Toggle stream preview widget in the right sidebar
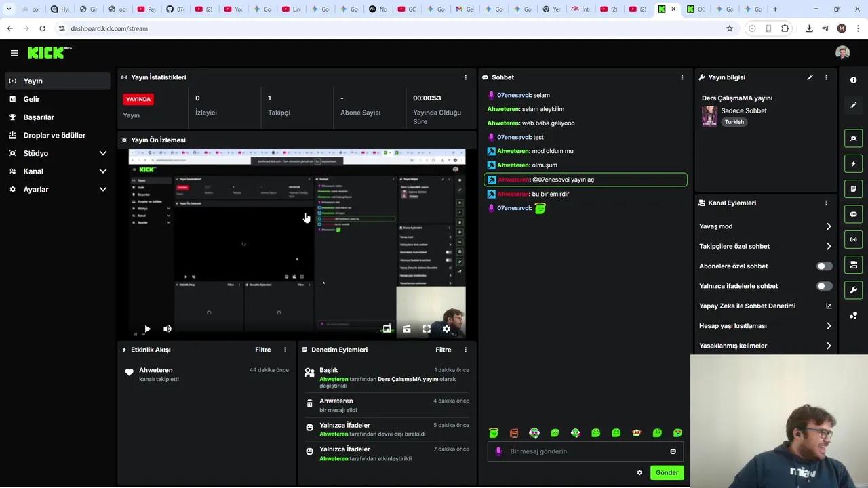Image resolution: width=868 pixels, height=488 pixels. tap(853, 138)
